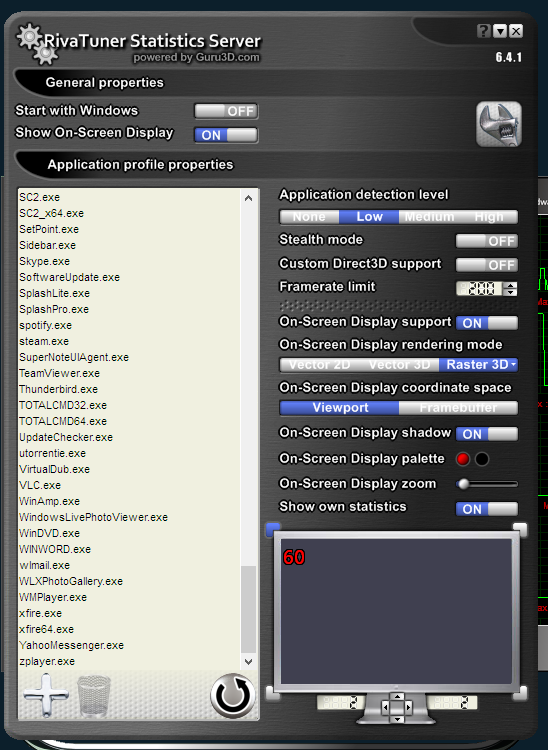Pick black OSD palette color

tap(482, 459)
